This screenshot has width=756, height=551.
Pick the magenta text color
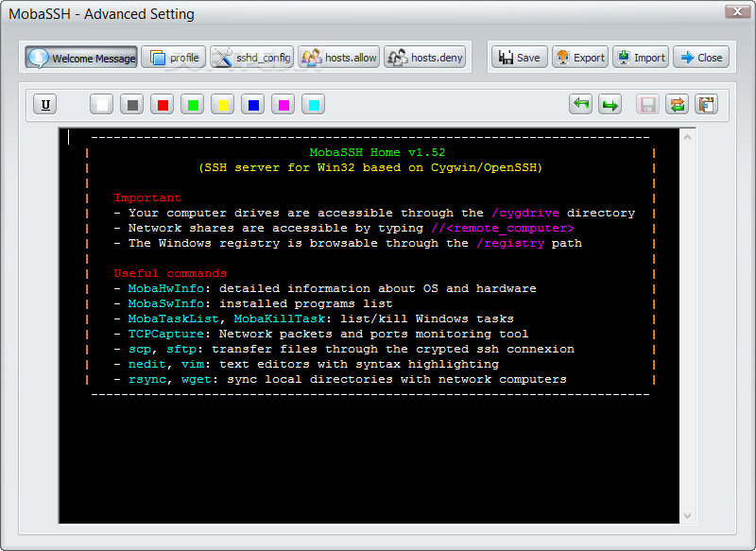(x=283, y=105)
